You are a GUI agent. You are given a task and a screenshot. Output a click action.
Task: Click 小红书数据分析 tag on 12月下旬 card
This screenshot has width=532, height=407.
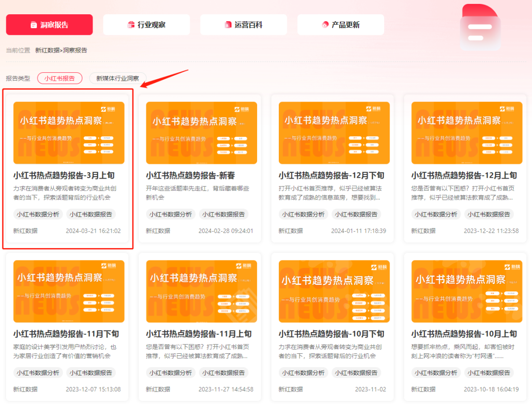(303, 215)
